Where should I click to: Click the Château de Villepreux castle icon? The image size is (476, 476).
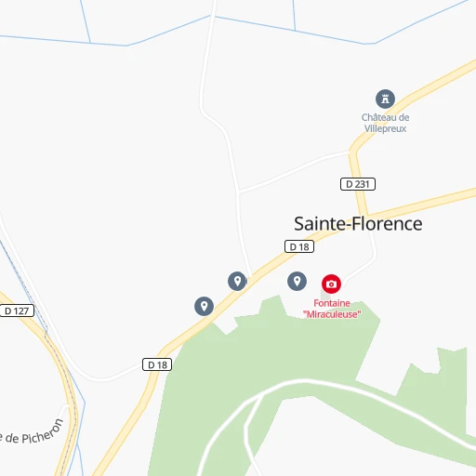[385, 99]
